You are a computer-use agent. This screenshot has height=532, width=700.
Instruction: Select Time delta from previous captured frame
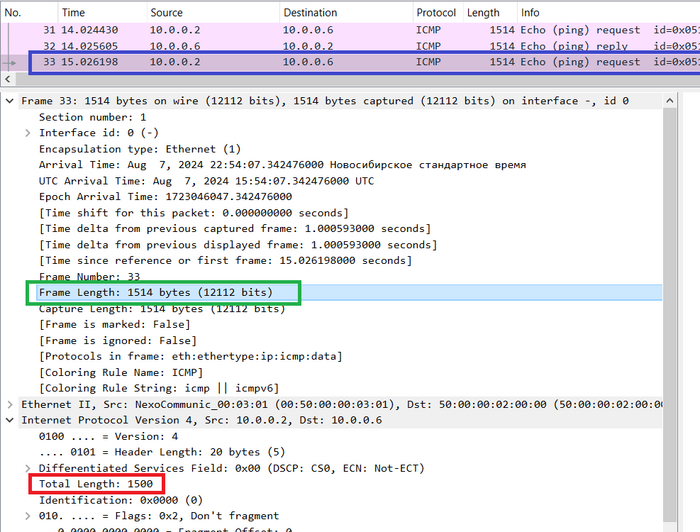pyautogui.click(x=235, y=229)
